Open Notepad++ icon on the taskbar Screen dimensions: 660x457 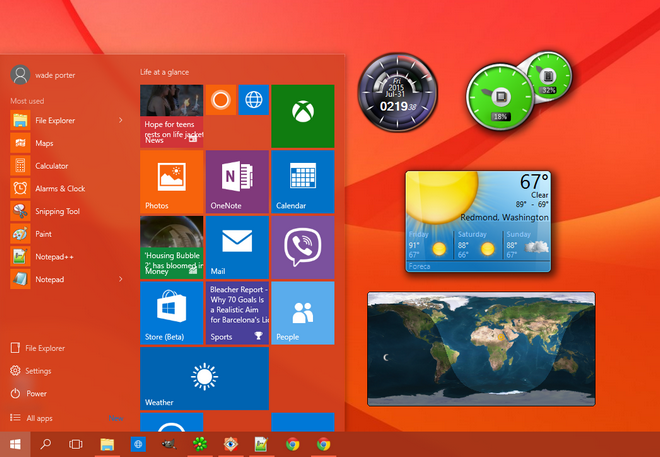tap(261, 444)
